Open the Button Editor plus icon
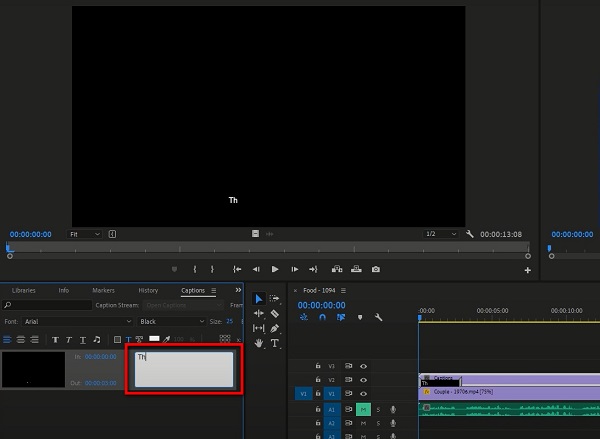600x439 pixels. (x=528, y=270)
